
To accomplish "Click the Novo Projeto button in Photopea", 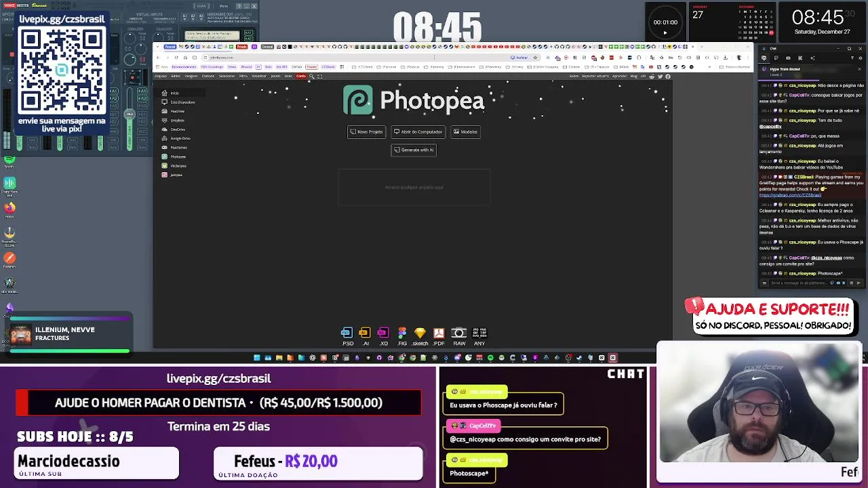I will pyautogui.click(x=366, y=131).
